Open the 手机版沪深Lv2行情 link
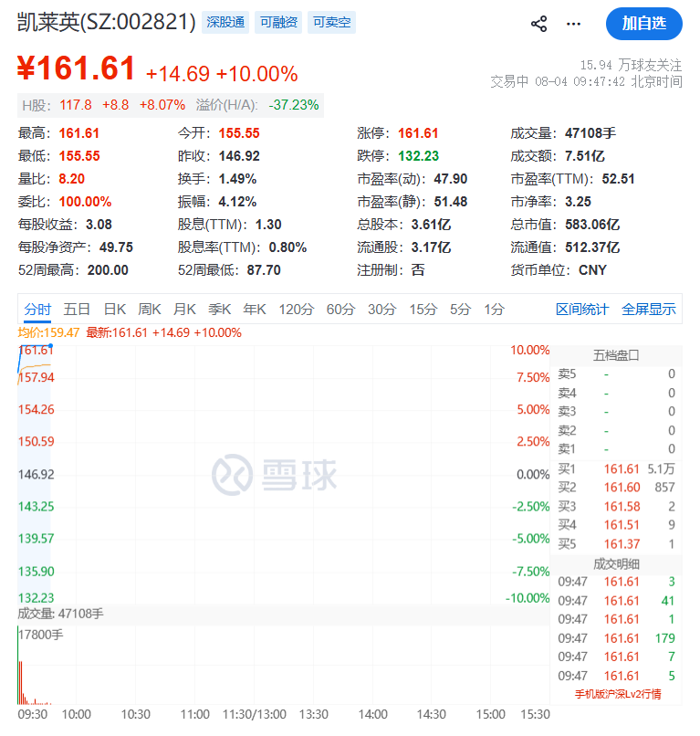Screen dimensions: 700x736 pos(618,694)
